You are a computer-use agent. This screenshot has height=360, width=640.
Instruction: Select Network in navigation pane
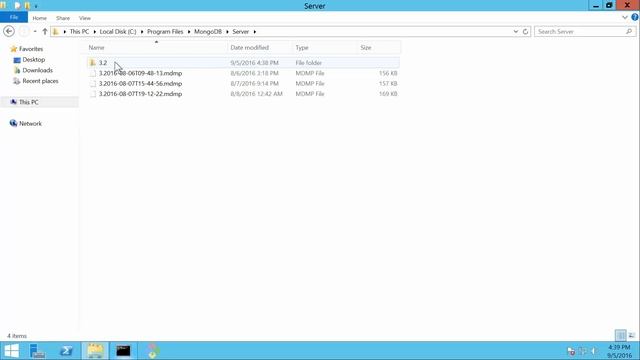coord(30,123)
